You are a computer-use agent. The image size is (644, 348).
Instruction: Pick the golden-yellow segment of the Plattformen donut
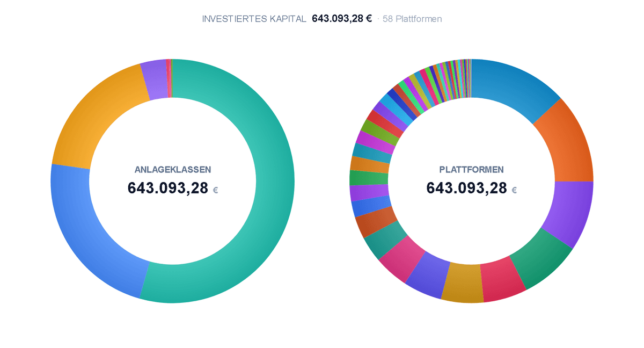tap(463, 284)
